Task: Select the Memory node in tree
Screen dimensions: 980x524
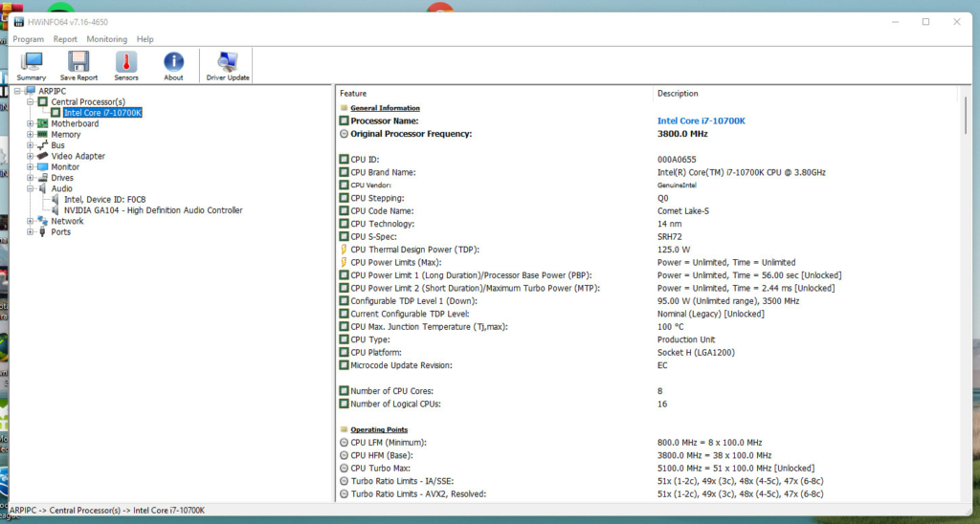Action: 65,135
